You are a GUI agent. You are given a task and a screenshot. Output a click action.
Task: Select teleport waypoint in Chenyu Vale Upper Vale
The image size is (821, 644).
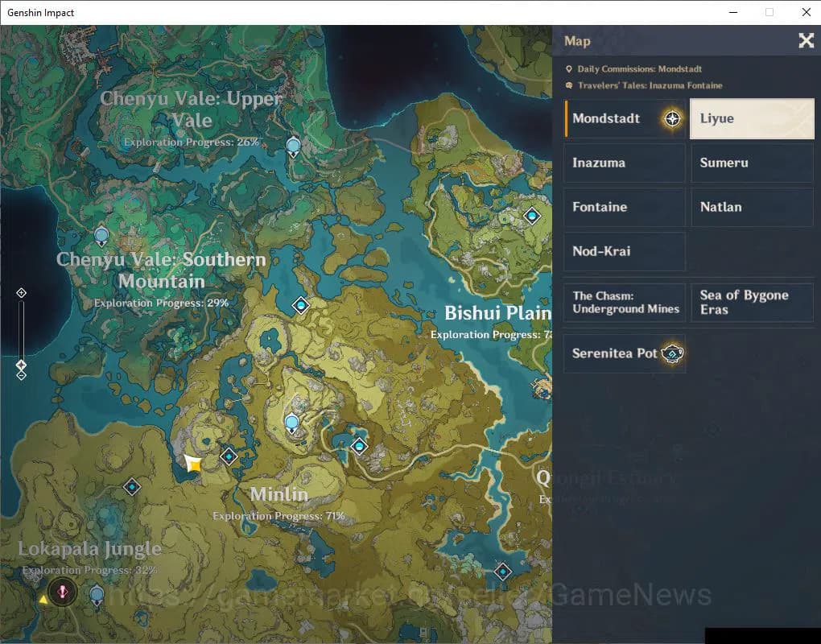[x=293, y=146]
